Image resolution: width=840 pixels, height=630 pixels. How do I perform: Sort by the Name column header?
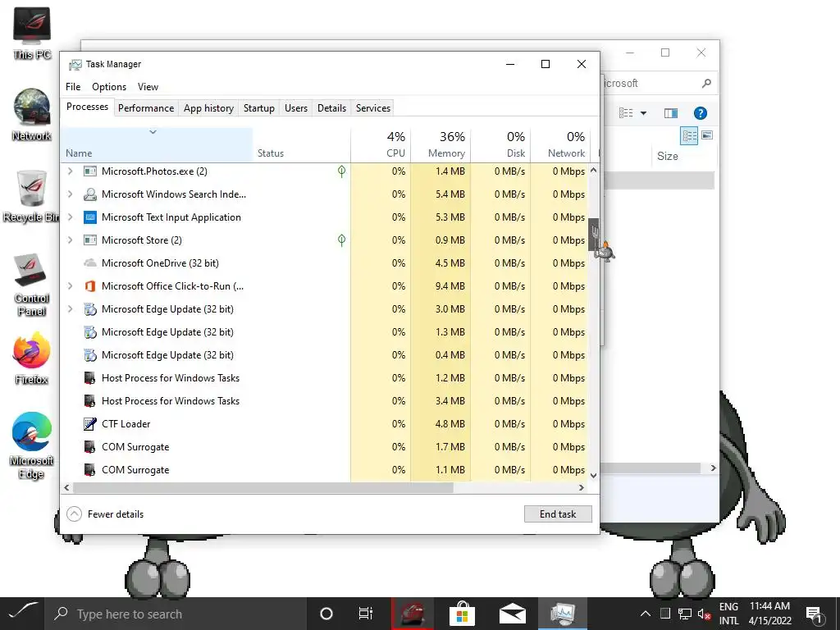tap(157, 144)
